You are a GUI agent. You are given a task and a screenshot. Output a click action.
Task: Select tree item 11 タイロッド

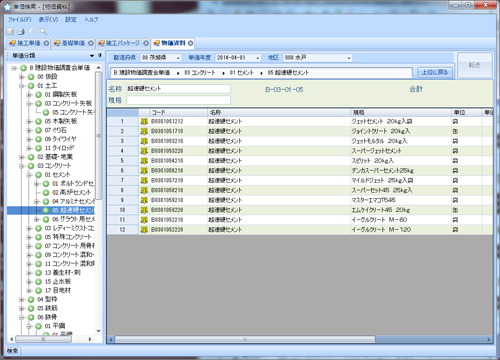(x=59, y=148)
